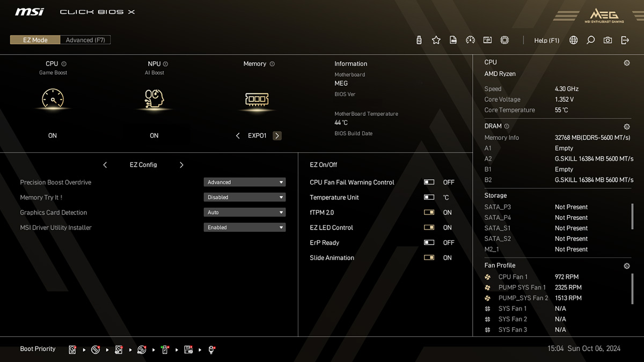
Task: Open the Hardware Monitor gauge icon
Action: click(471, 40)
